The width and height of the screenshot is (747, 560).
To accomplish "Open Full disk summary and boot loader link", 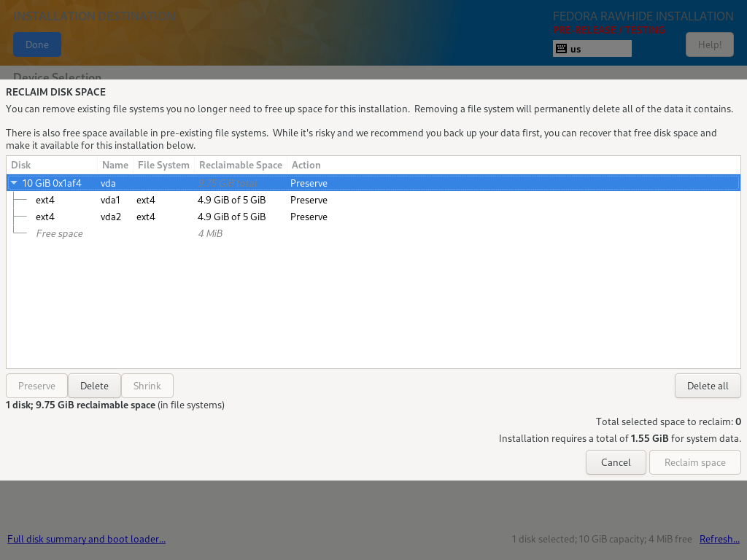I will 86,539.
